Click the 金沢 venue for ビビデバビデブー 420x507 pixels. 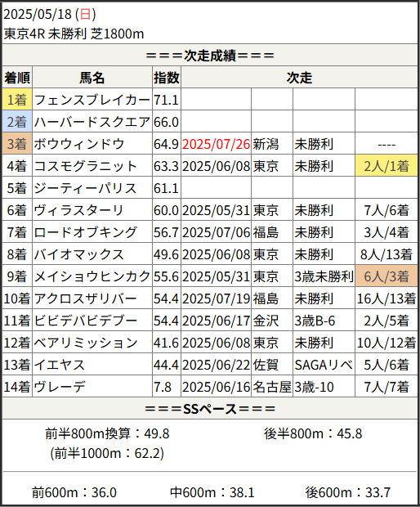pyautogui.click(x=266, y=321)
